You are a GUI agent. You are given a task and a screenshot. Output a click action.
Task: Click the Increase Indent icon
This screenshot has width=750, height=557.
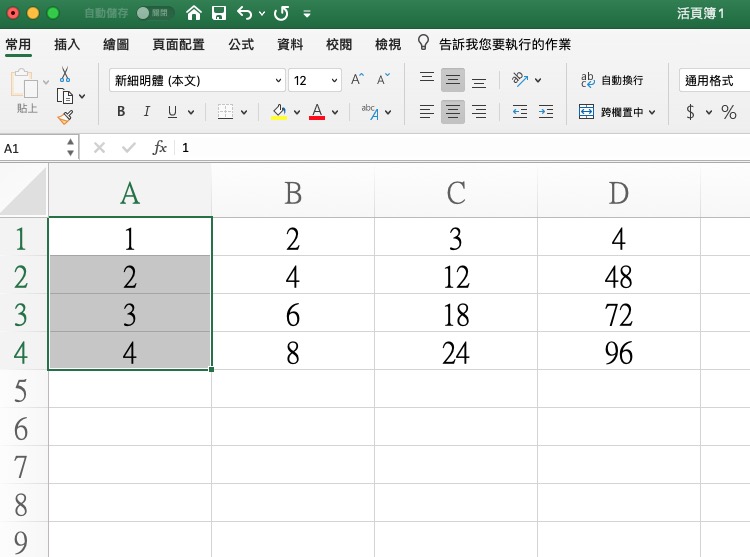point(545,112)
